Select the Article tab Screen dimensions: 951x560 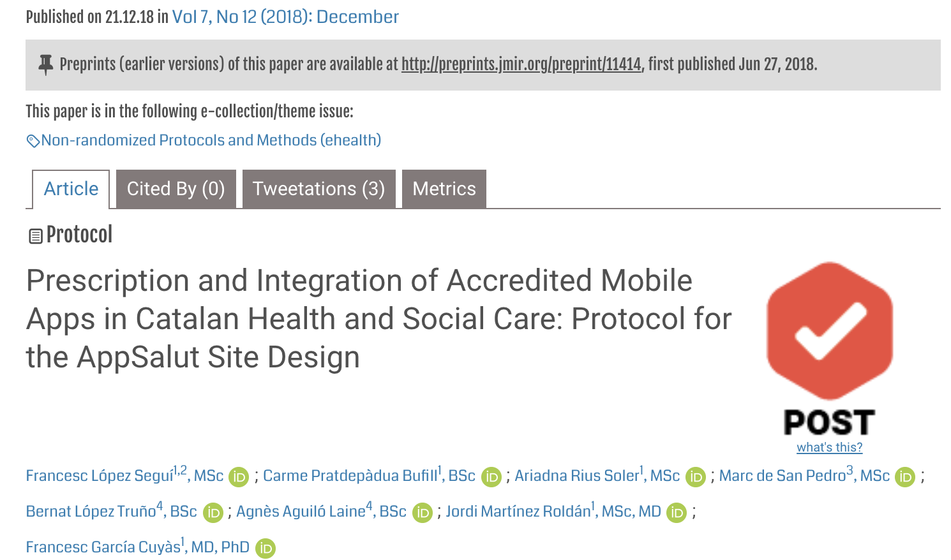71,189
